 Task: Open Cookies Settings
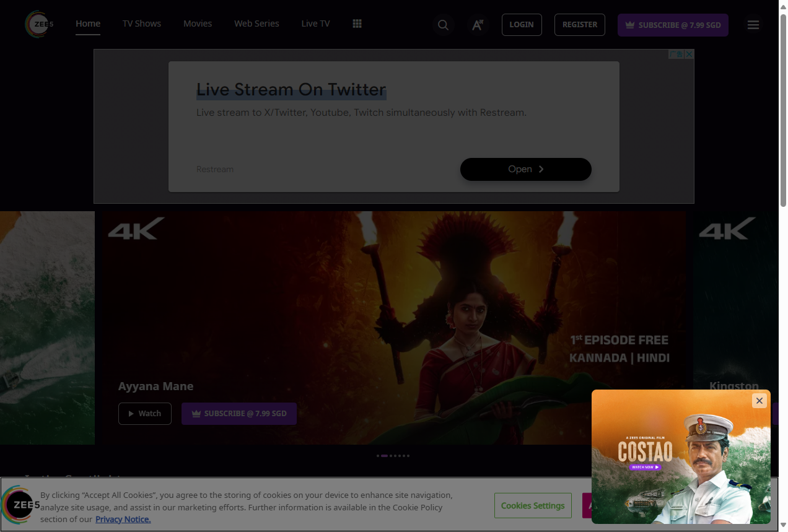tap(533, 505)
